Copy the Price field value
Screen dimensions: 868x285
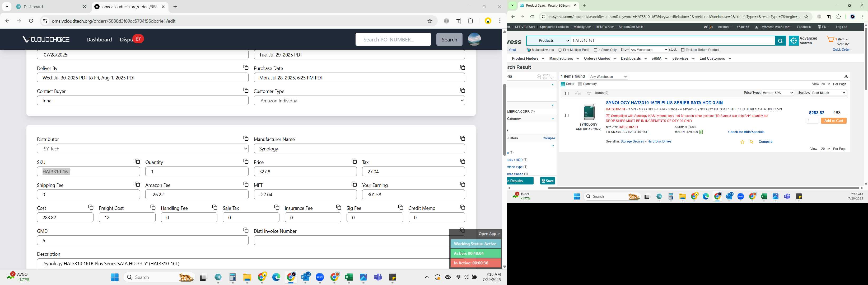[354, 161]
